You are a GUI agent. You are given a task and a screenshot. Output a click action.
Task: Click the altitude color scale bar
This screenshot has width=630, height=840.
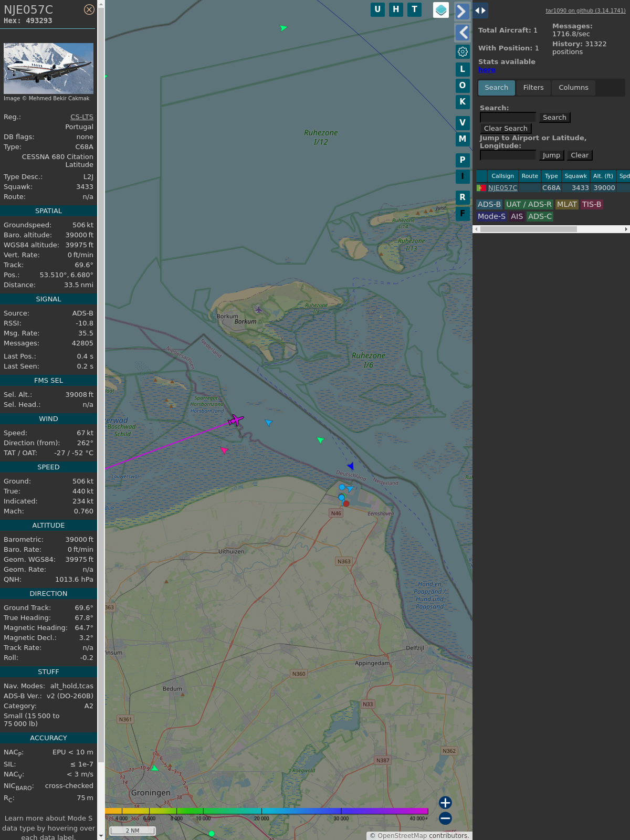tap(268, 811)
